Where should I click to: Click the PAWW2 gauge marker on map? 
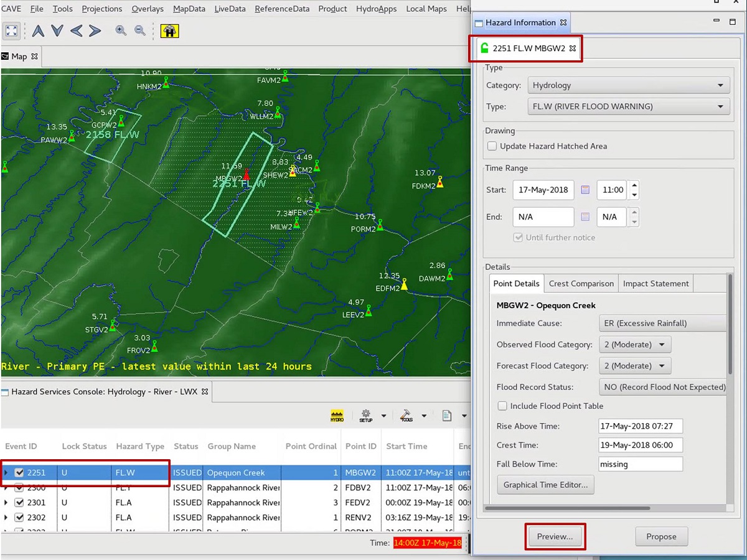[72, 136]
